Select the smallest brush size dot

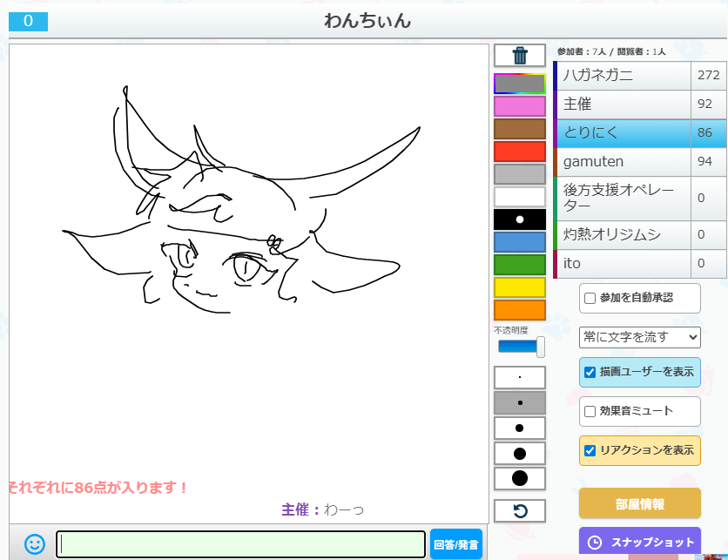pos(520,377)
